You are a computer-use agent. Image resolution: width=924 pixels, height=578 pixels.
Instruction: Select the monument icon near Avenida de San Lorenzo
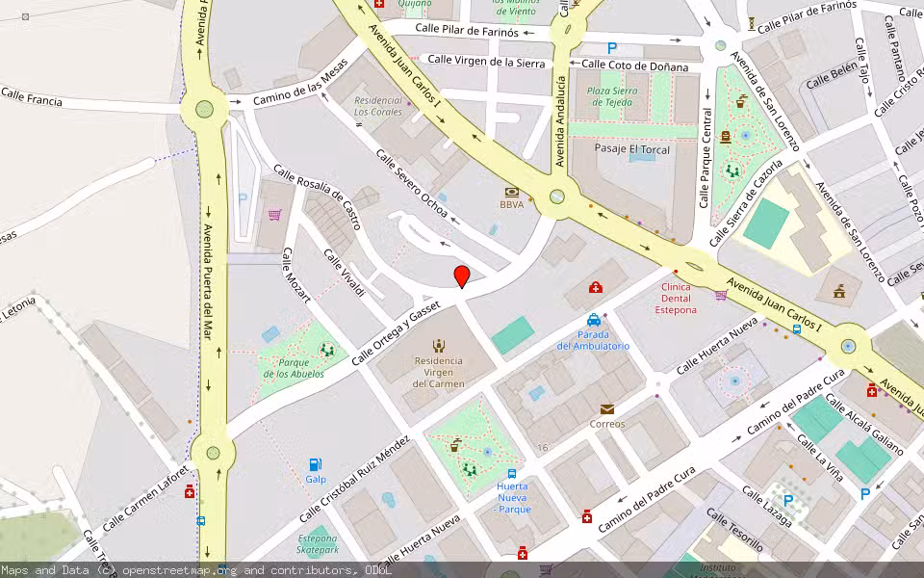point(839,290)
